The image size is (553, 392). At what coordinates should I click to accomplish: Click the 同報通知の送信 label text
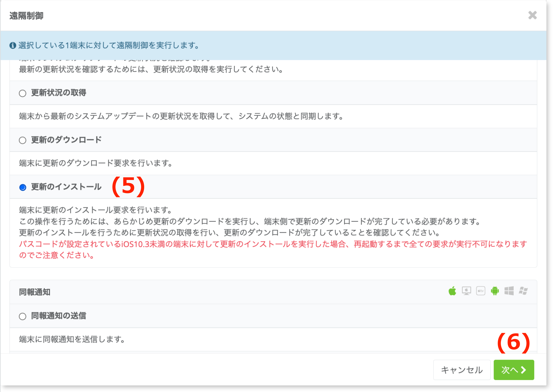[58, 316]
